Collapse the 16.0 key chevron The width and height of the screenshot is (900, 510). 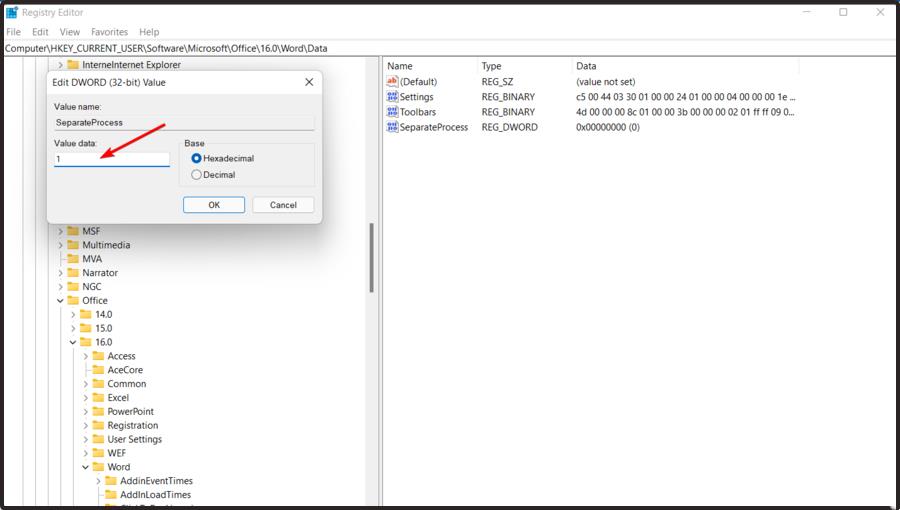coord(73,342)
